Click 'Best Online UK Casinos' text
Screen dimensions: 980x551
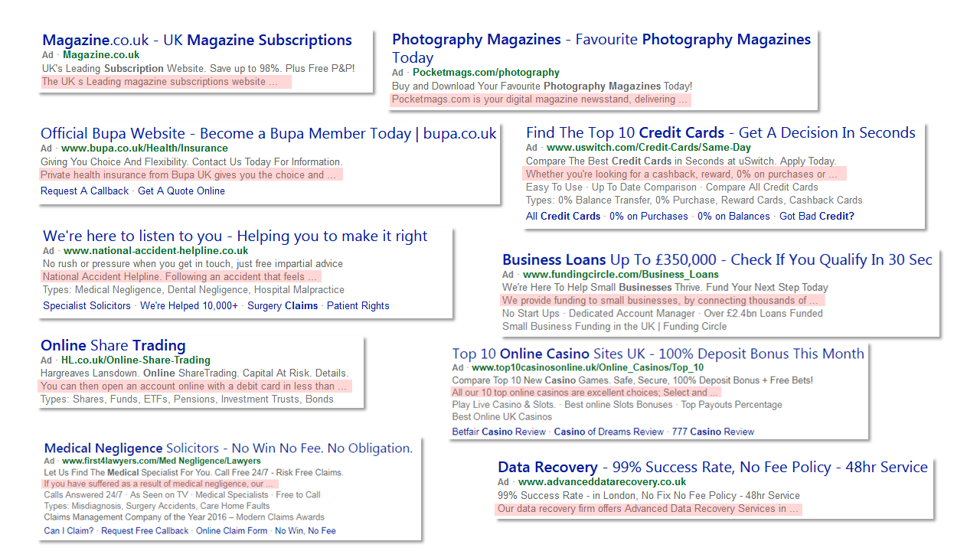point(502,417)
